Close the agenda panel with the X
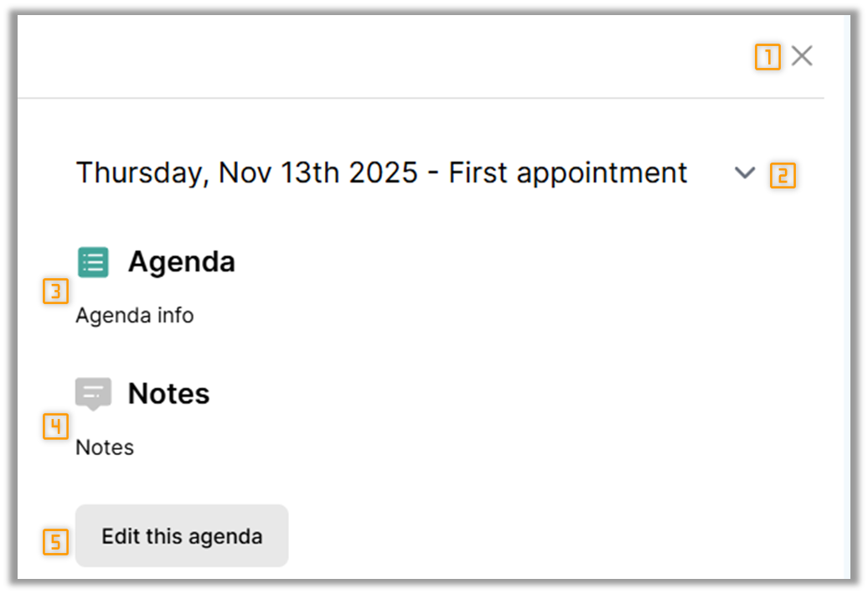Screen dimensions: 868x594 (802, 56)
